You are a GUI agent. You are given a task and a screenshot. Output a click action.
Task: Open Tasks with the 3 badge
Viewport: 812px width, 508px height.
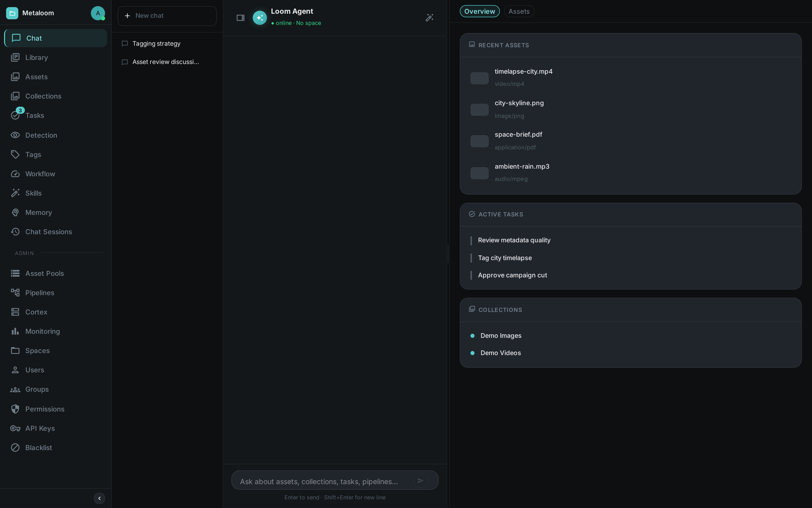(55, 115)
